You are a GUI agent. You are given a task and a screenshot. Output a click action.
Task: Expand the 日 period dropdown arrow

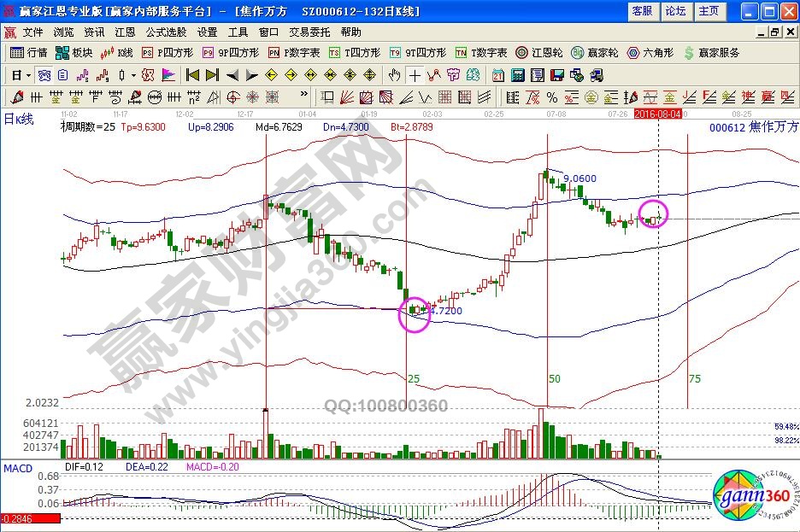tap(27, 74)
